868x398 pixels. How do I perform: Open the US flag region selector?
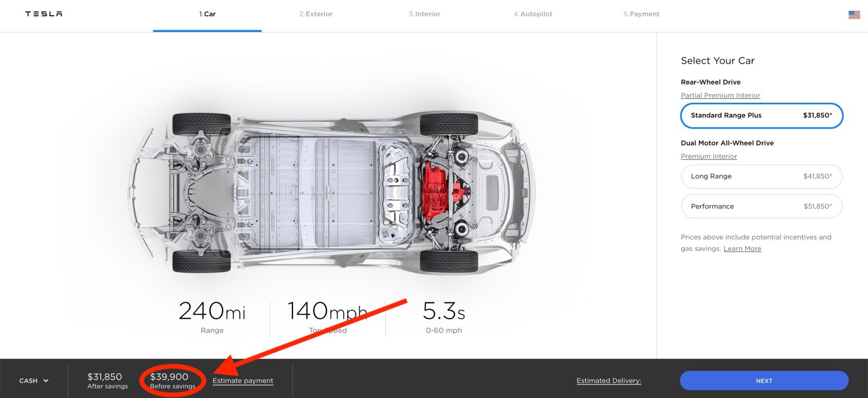point(854,15)
